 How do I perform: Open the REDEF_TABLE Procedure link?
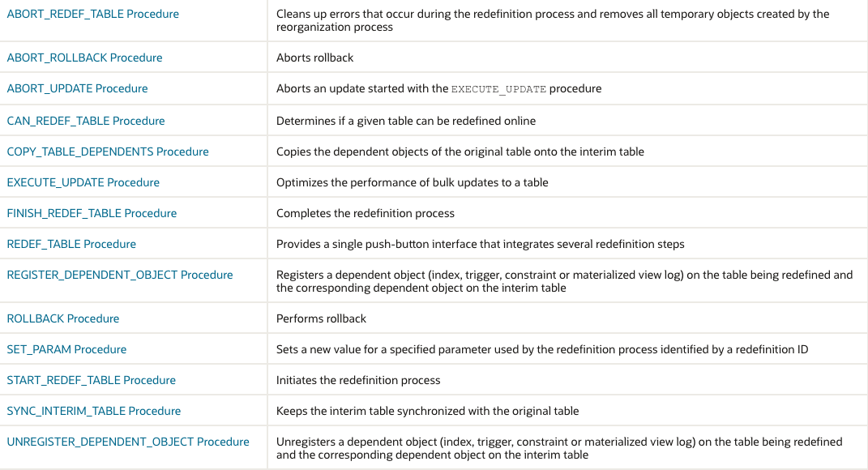pyautogui.click(x=71, y=244)
